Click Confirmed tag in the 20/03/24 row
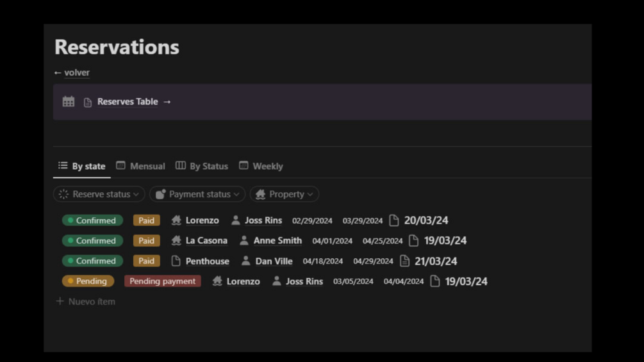644x362 pixels. pos(92,220)
